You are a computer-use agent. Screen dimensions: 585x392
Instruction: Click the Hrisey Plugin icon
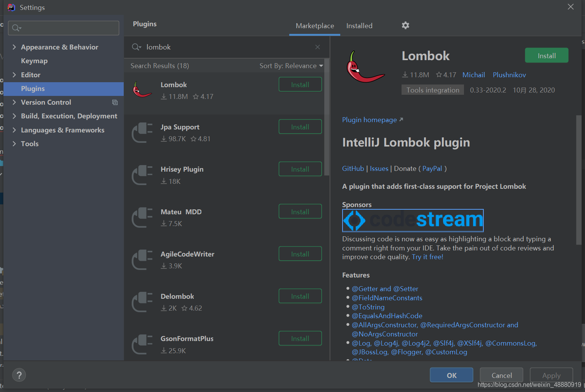pyautogui.click(x=142, y=174)
